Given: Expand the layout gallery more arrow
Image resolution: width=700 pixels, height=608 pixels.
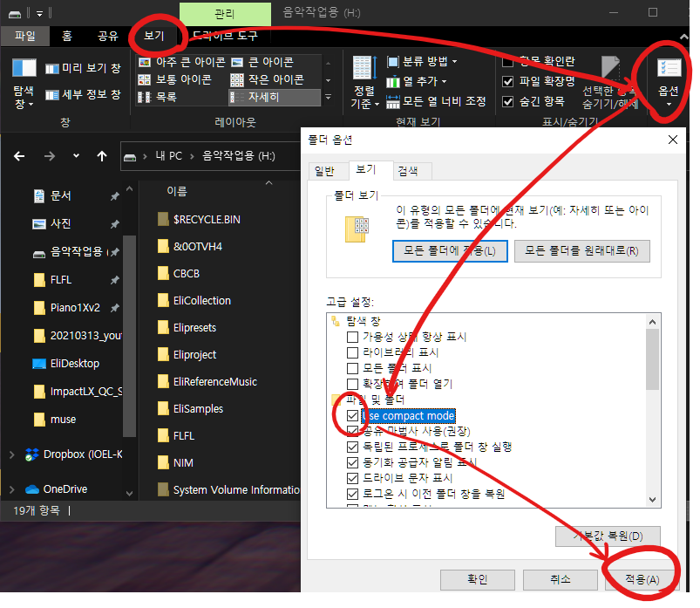Looking at the screenshot, I should [x=328, y=97].
